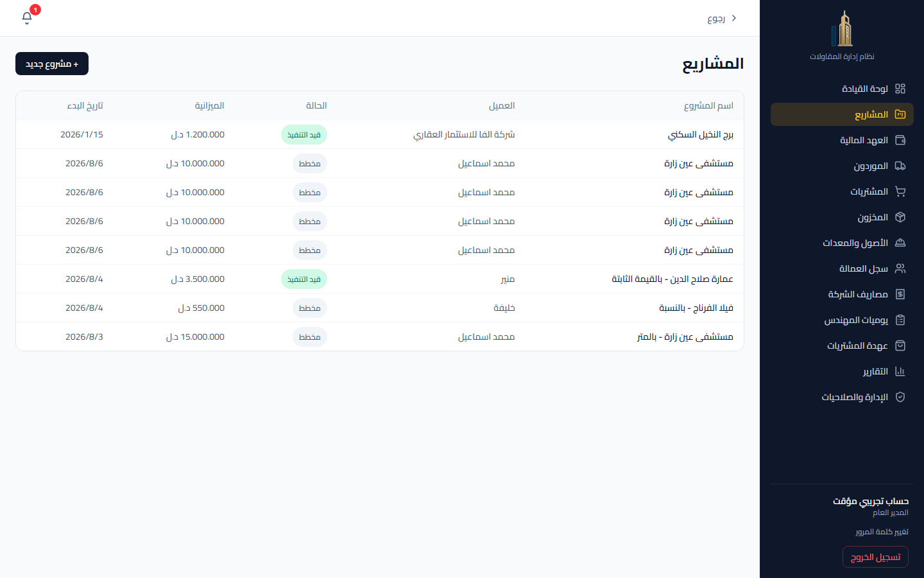Viewport: 924px width, 578px height.
Task: Click the shopping cart icon beside المشتريات
Action: pyautogui.click(x=900, y=191)
